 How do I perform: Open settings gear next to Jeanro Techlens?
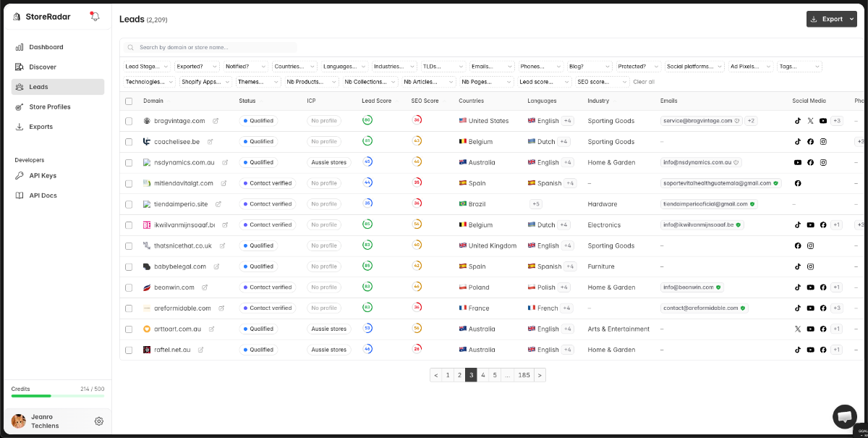(x=99, y=421)
